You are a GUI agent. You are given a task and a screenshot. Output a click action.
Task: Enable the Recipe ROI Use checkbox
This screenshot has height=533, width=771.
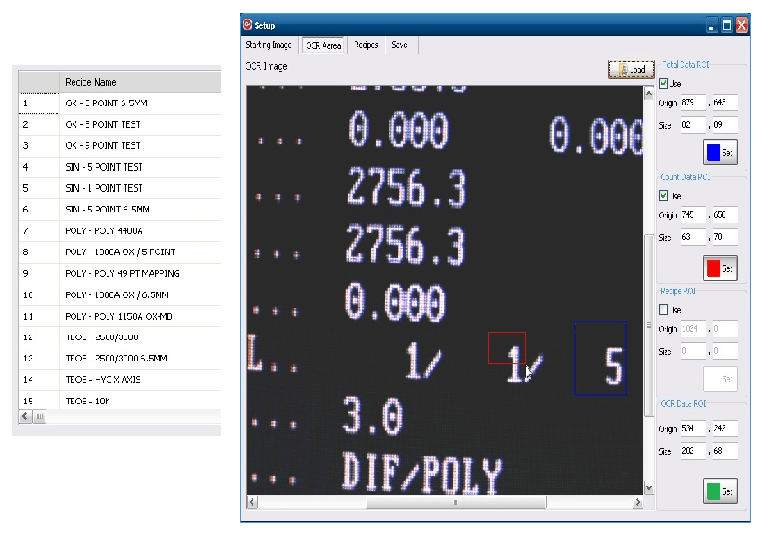tap(664, 309)
